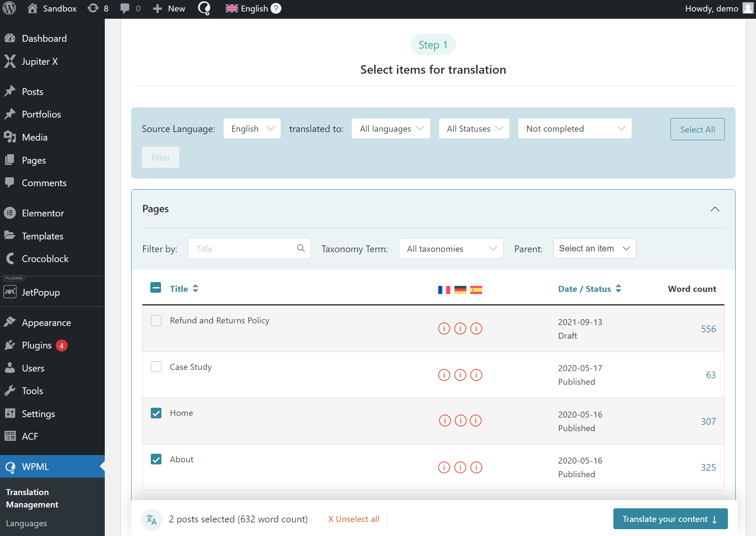Open the Posts menu in the sidebar

[x=32, y=91]
